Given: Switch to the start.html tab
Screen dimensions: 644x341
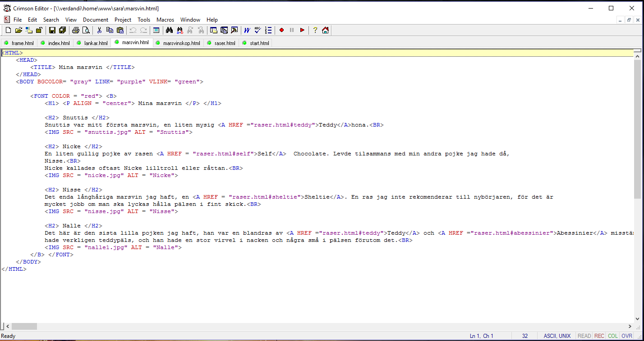Looking at the screenshot, I should click(x=256, y=43).
